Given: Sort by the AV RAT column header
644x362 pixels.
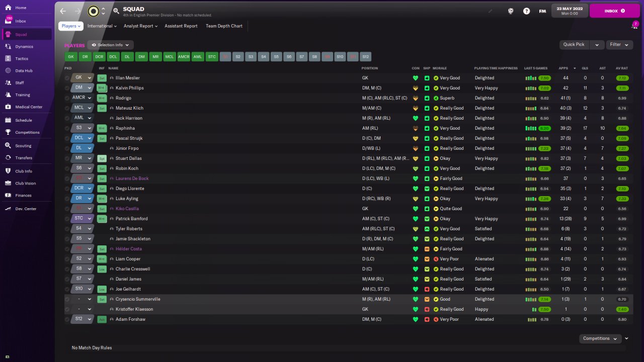Looking at the screenshot, I should click(622, 68).
